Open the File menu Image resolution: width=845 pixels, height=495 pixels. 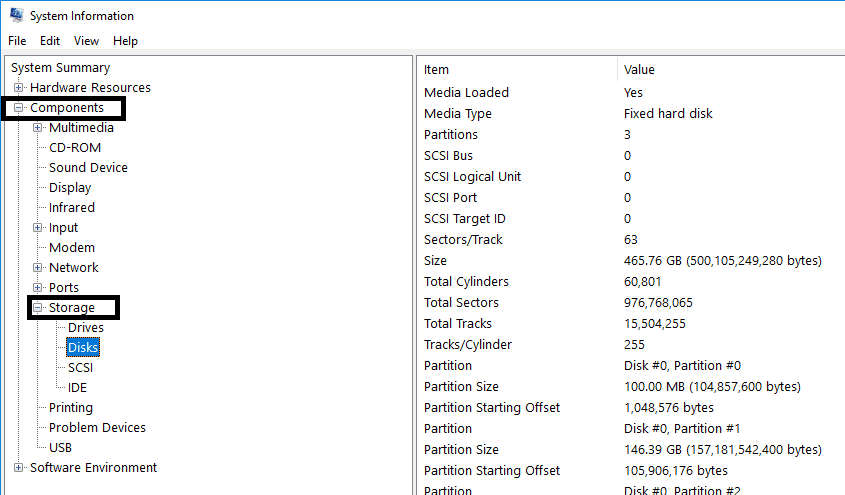[17, 41]
